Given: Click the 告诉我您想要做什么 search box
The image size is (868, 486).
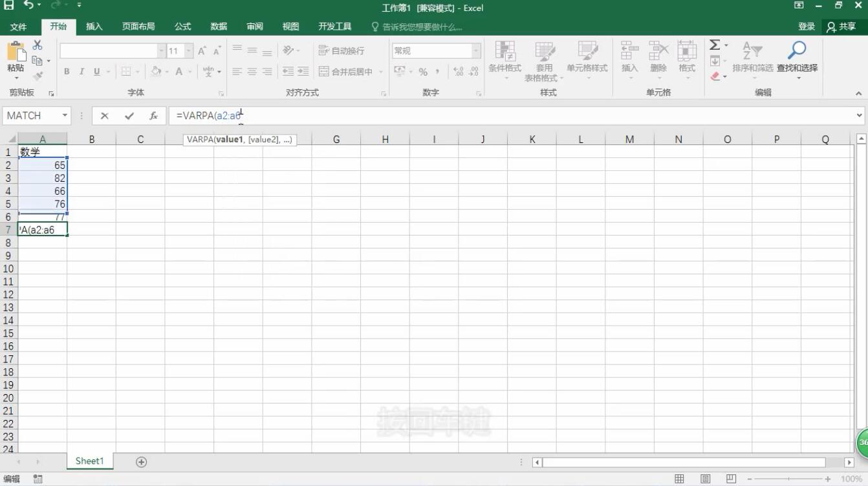Looking at the screenshot, I should click(x=417, y=27).
